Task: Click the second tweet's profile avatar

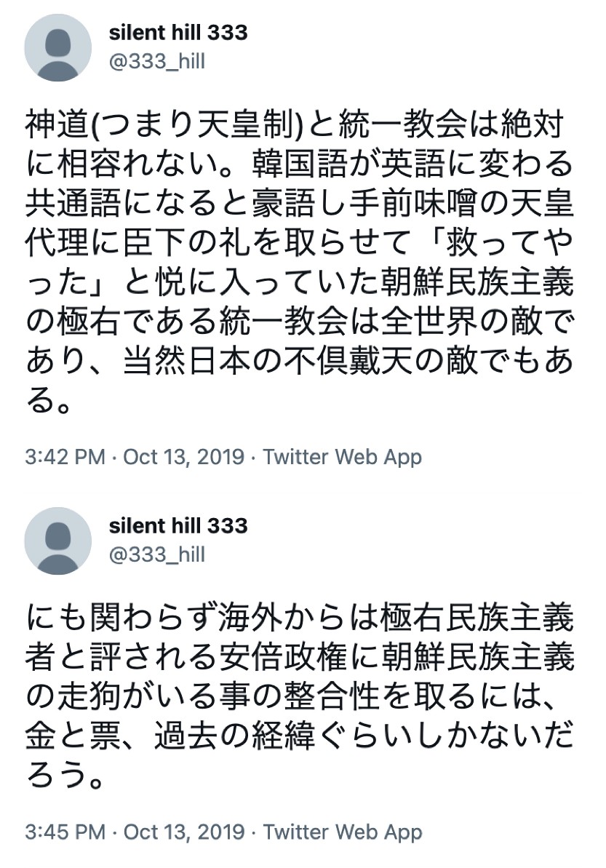Action: (58, 541)
